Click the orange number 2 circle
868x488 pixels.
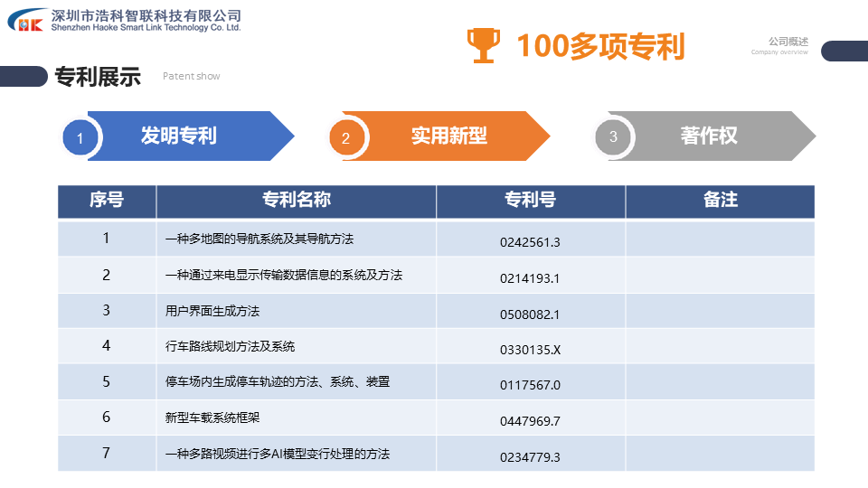click(x=345, y=138)
